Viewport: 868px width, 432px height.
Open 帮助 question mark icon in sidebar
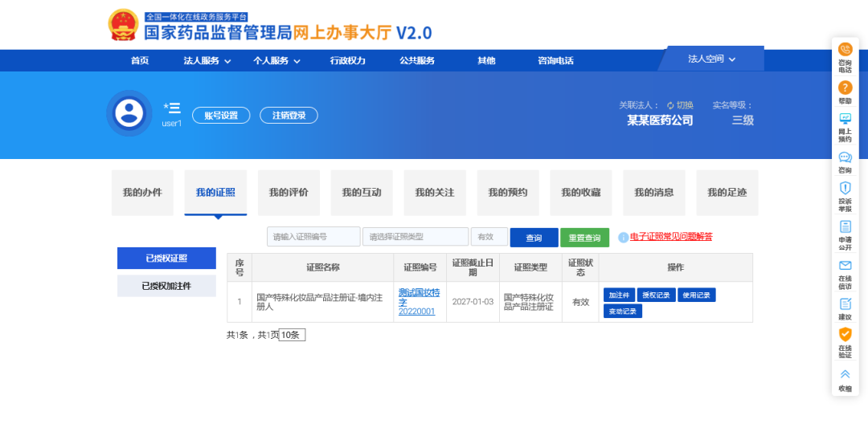click(x=845, y=88)
